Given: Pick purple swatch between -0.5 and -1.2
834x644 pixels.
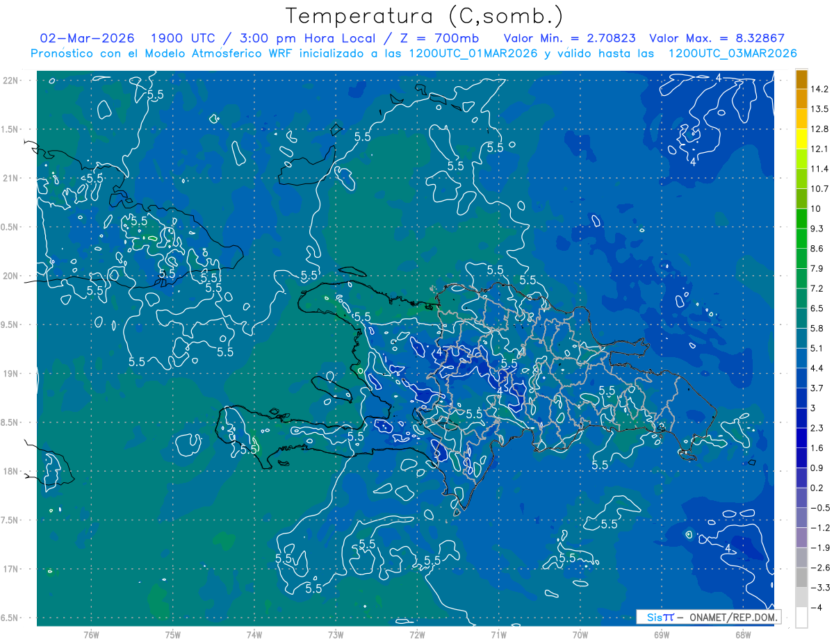Looking at the screenshot, I should pyautogui.click(x=801, y=518).
